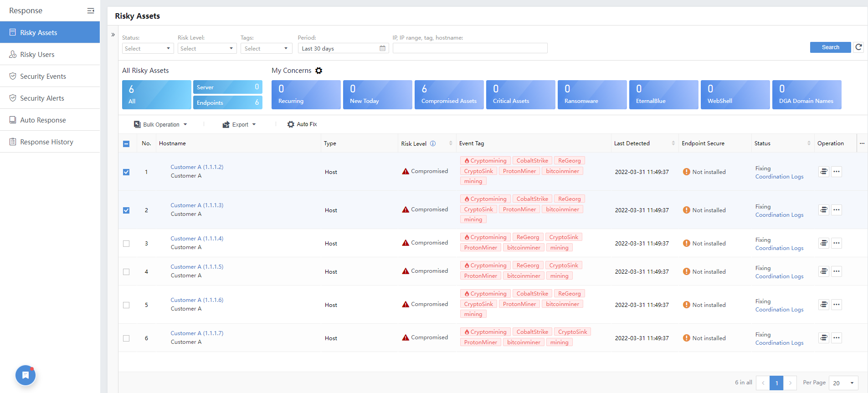Click the Risk Level info icon
868x393 pixels.
click(x=433, y=143)
